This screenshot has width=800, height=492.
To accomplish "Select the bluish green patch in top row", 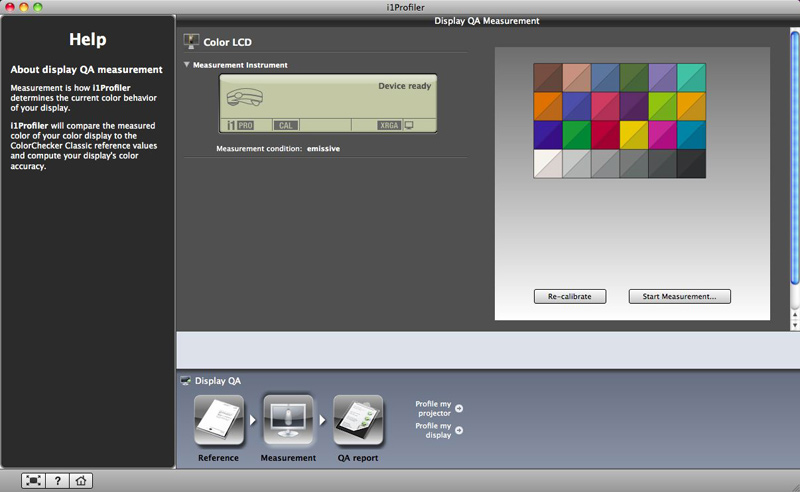I will pyautogui.click(x=691, y=78).
